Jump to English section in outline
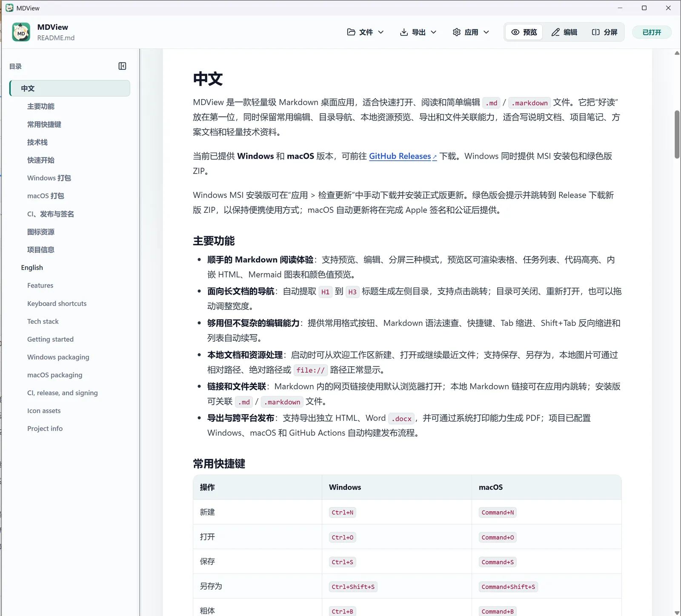This screenshot has width=681, height=616. tap(32, 268)
